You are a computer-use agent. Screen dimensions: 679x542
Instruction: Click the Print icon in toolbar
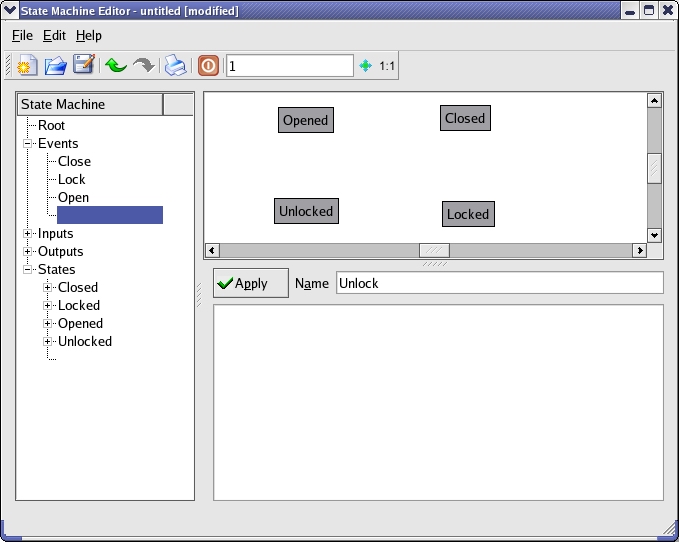pos(175,66)
